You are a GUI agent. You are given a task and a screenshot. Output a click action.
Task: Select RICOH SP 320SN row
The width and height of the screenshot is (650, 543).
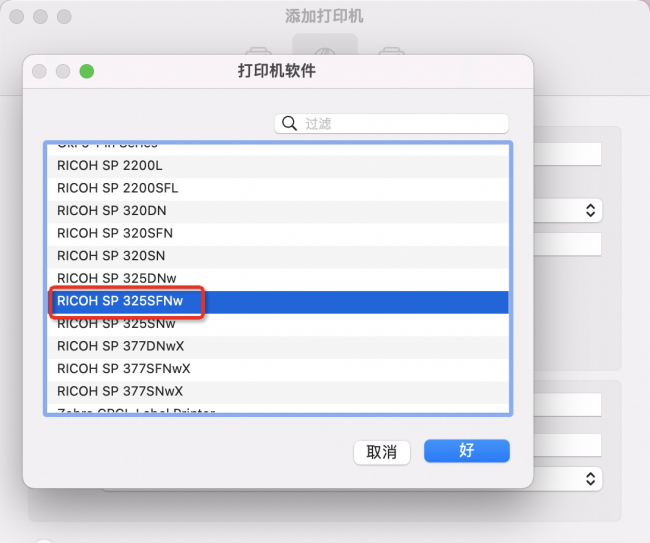pyautogui.click(x=278, y=256)
